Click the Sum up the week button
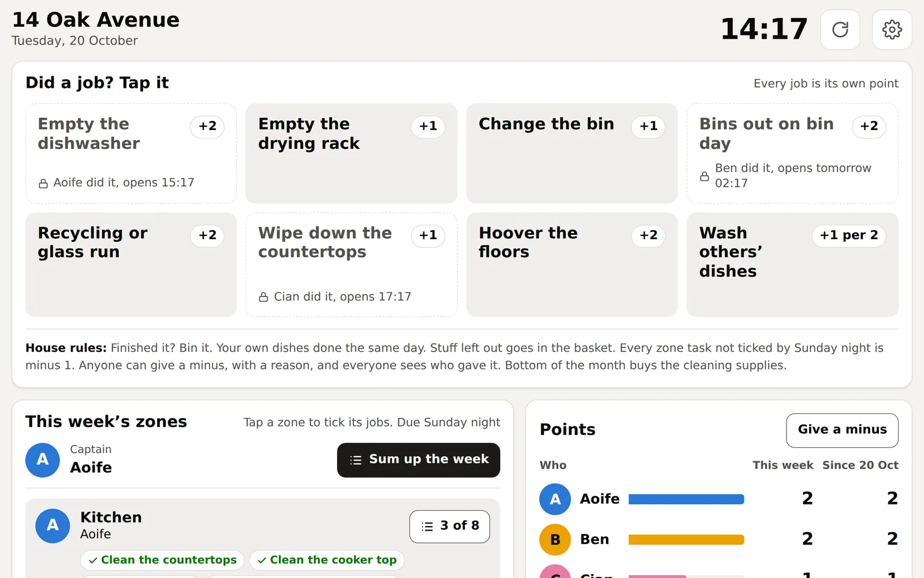Image resolution: width=924 pixels, height=578 pixels. (x=419, y=460)
